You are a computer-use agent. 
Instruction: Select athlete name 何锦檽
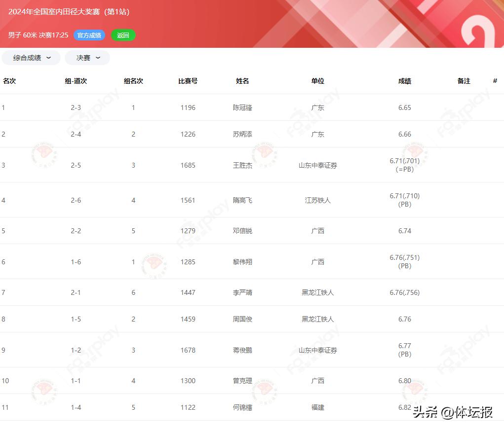tap(242, 407)
